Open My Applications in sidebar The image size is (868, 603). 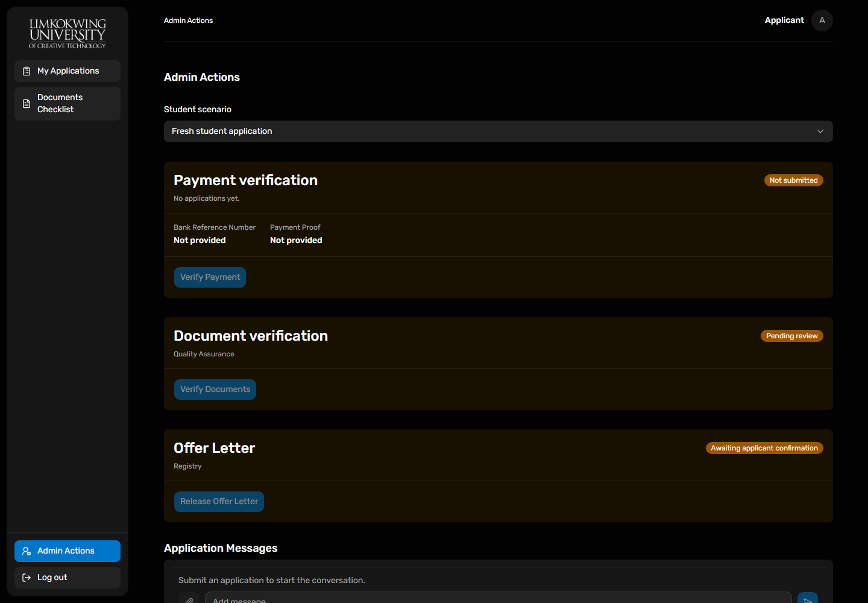point(68,71)
